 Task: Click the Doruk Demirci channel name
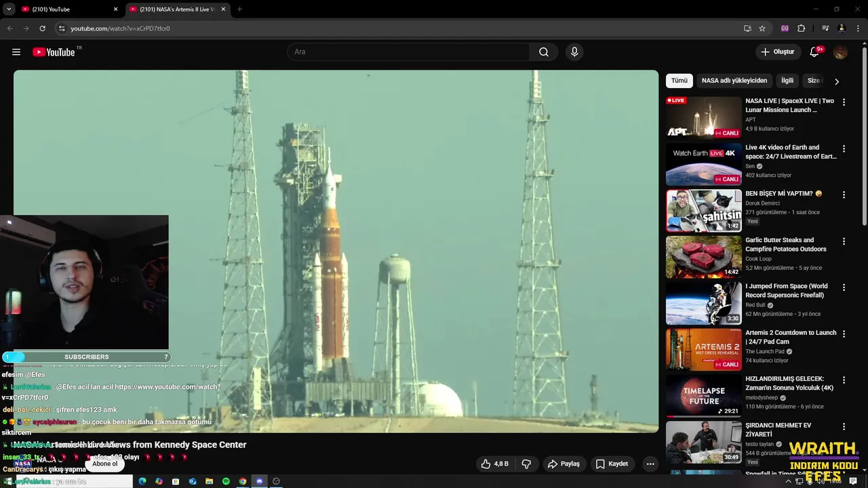tap(762, 203)
